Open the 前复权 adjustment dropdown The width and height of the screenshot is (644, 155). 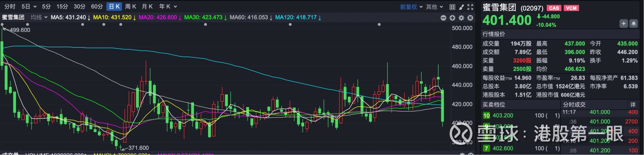(x=411, y=7)
